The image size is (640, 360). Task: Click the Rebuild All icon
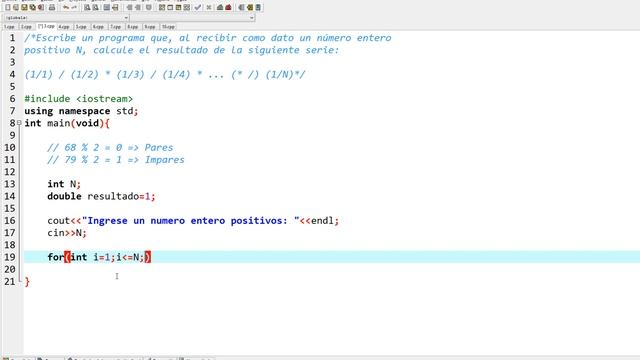click(x=187, y=7)
